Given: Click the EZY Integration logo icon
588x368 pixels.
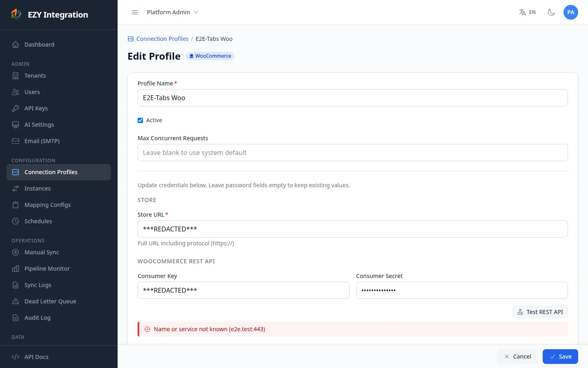Looking at the screenshot, I should click(16, 14).
